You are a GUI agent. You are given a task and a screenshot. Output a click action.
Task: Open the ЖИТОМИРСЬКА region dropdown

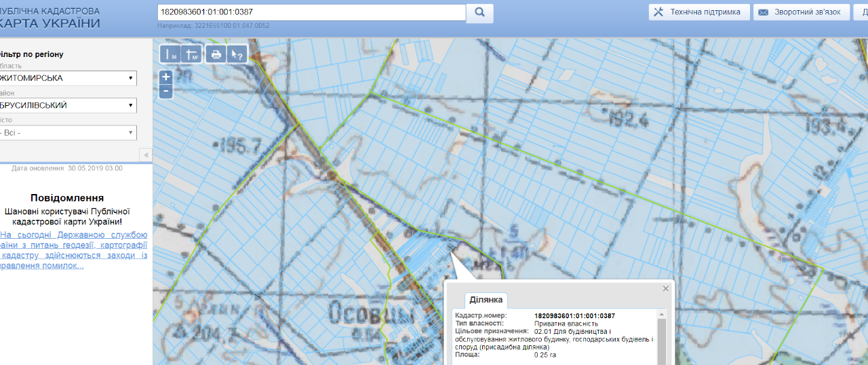pos(68,78)
